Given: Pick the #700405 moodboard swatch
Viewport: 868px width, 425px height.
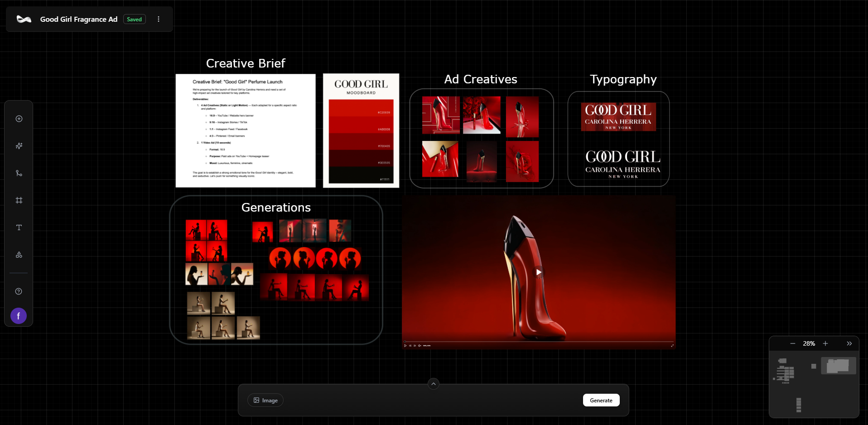Looking at the screenshot, I should [x=361, y=142].
